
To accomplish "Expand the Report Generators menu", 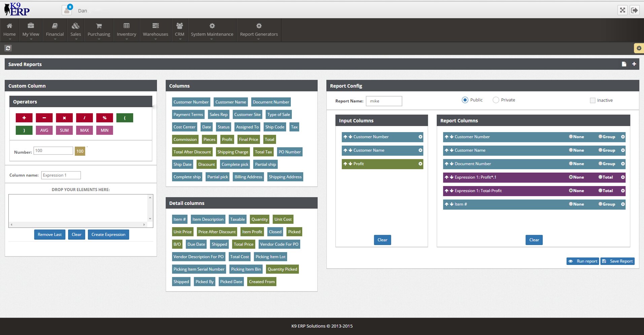I will point(259,30).
